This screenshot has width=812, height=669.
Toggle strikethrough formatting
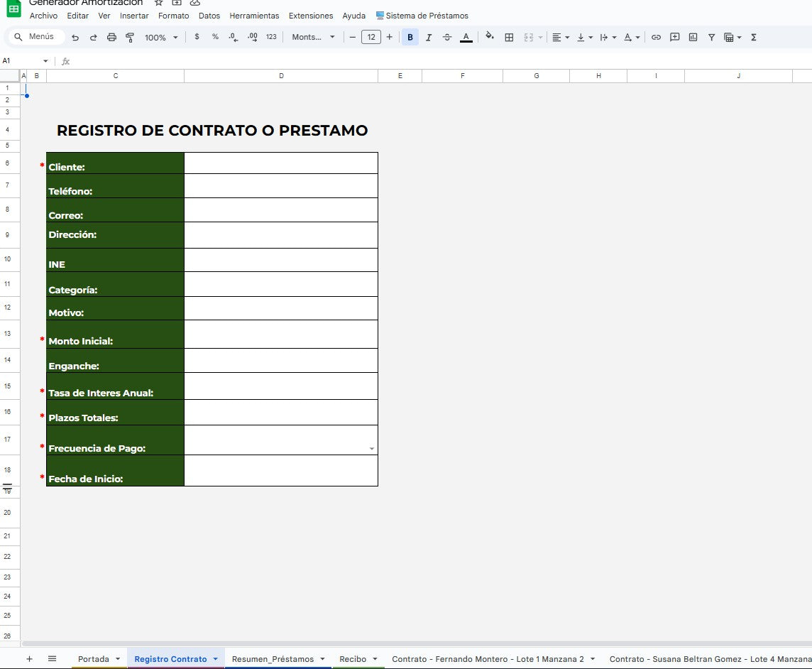447,37
